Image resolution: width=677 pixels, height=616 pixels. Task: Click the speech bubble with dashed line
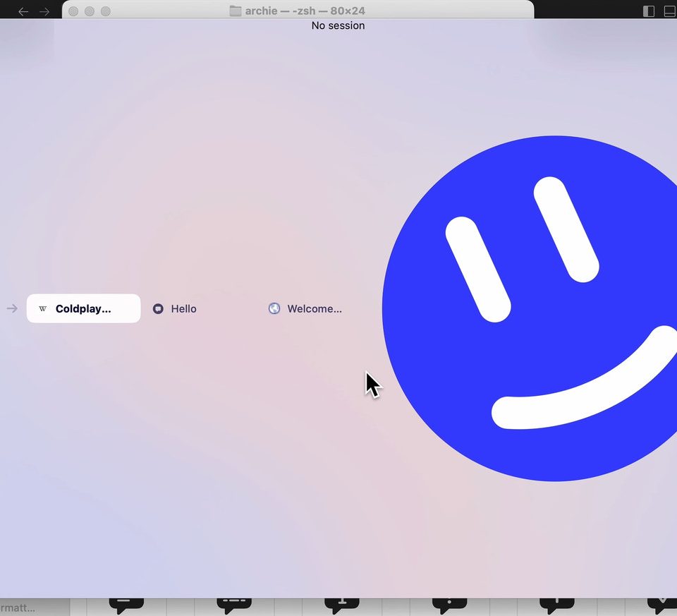(234, 604)
